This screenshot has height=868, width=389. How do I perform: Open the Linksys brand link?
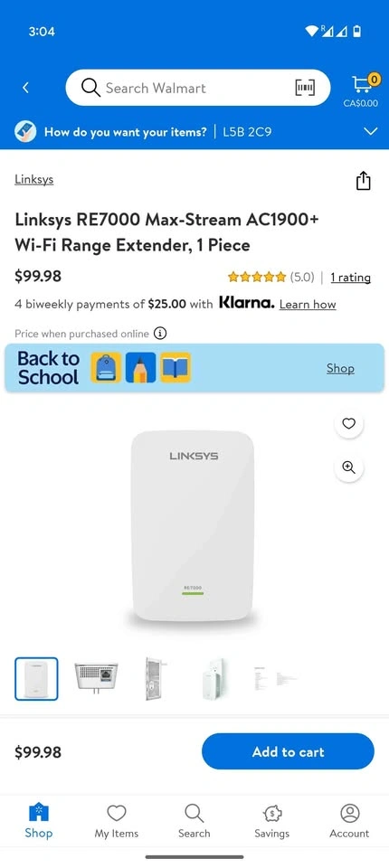(33, 179)
